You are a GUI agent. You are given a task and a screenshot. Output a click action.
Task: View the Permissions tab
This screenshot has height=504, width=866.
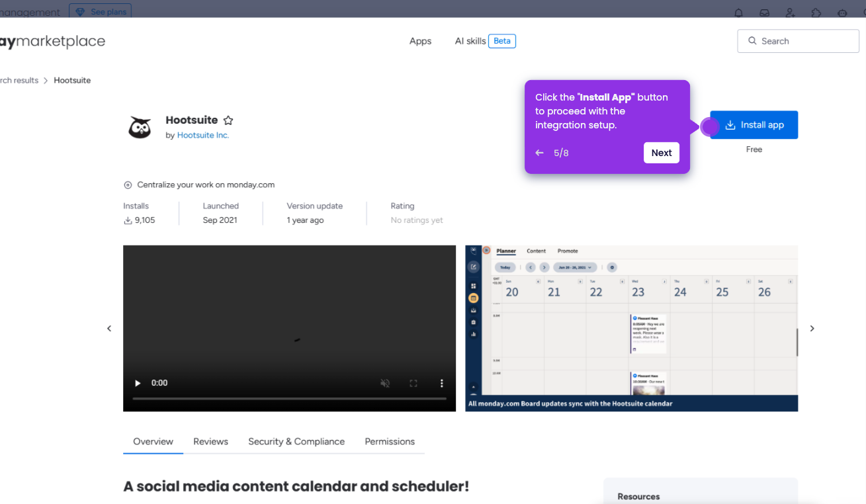pos(390,442)
